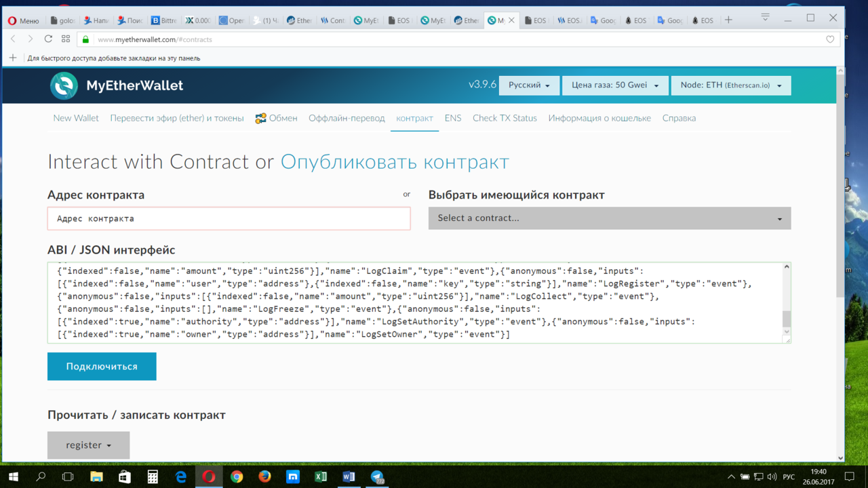Expand the Русский language dropdown
Screen dimensions: 868x488
click(529, 85)
